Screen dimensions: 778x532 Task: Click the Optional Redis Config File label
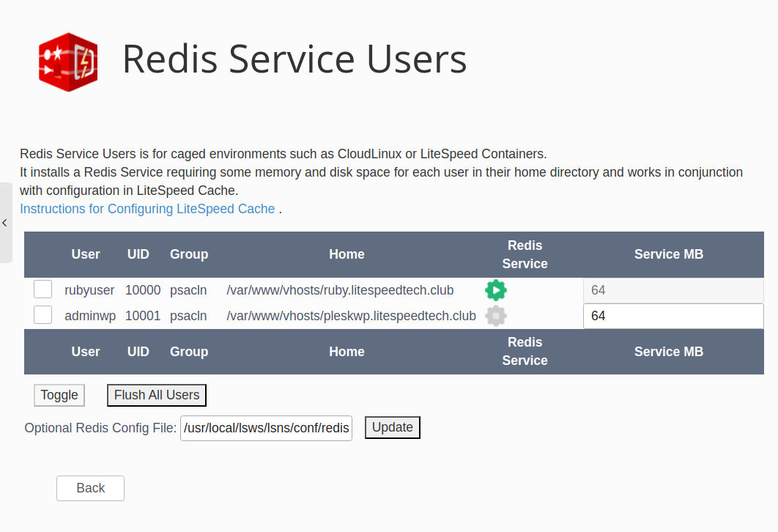coord(100,428)
